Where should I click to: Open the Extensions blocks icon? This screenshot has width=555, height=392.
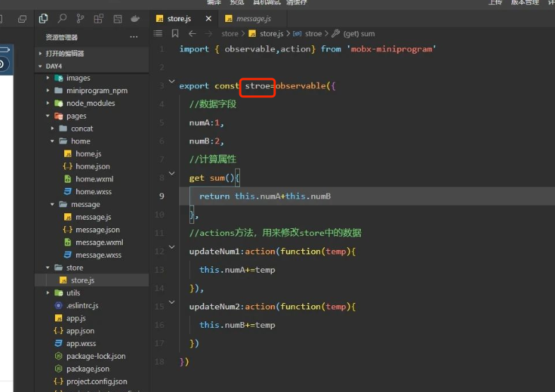pos(99,18)
